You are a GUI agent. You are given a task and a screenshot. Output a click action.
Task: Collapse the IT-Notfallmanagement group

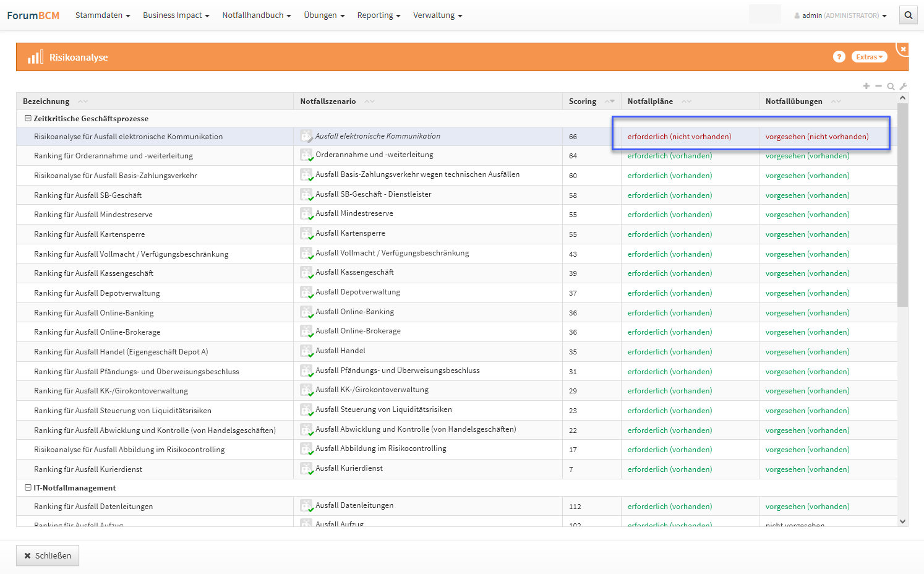pyautogui.click(x=28, y=487)
